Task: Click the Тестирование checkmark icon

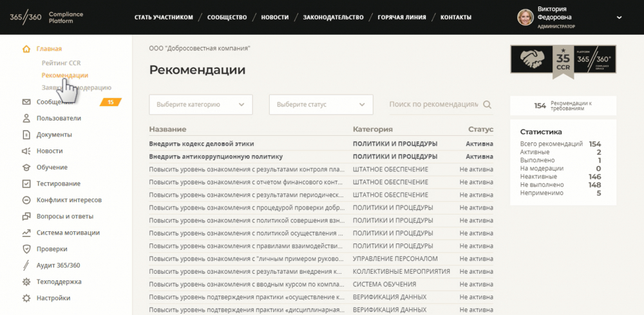Action: click(x=26, y=184)
